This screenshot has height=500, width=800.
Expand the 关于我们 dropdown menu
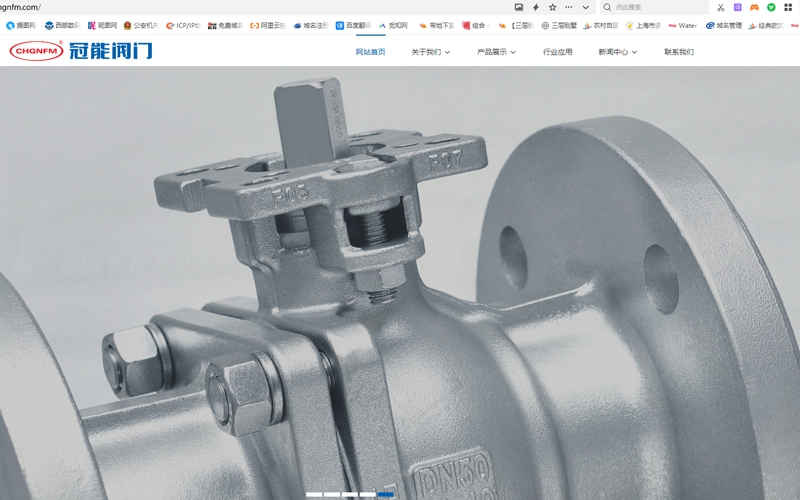(x=430, y=52)
